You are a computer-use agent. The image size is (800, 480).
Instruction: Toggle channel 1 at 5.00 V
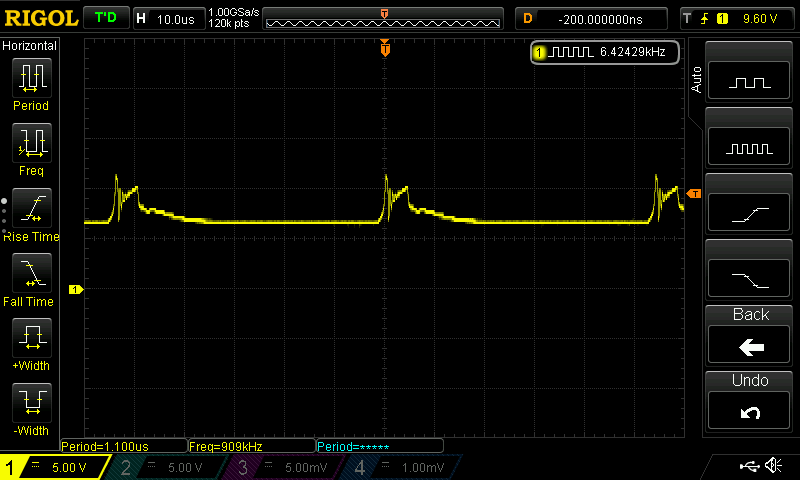pyautogui.click(x=54, y=467)
